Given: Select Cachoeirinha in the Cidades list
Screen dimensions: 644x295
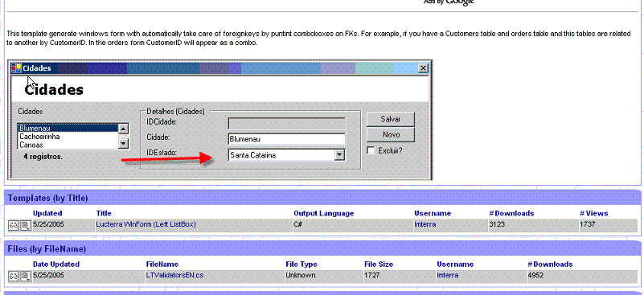Looking at the screenshot, I should (68, 137).
